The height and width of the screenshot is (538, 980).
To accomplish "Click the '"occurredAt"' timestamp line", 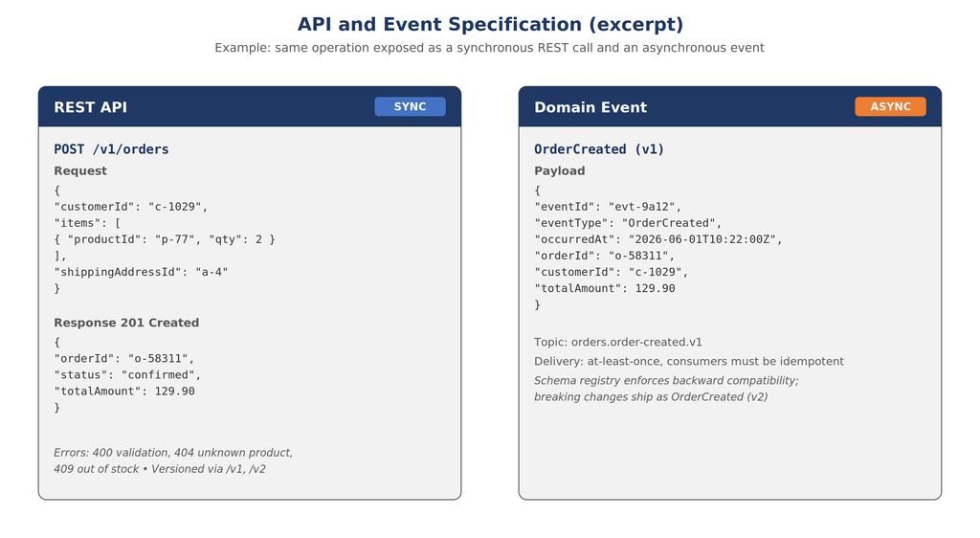I will [x=658, y=239].
